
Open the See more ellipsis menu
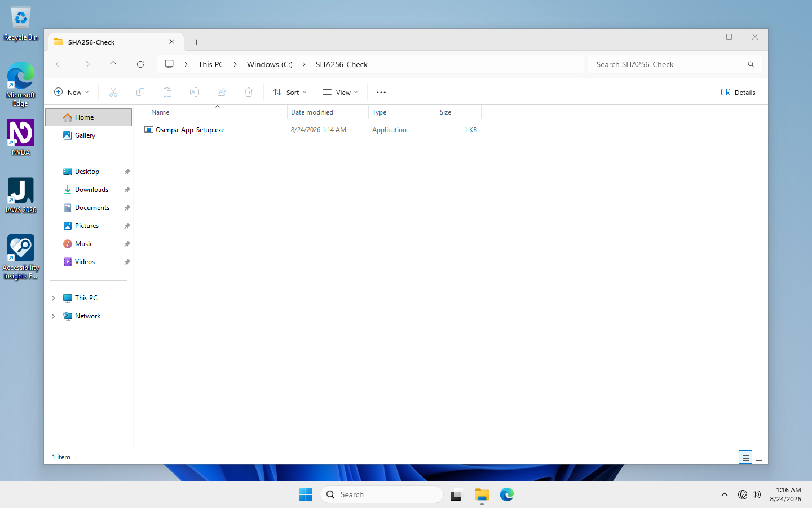tap(381, 92)
